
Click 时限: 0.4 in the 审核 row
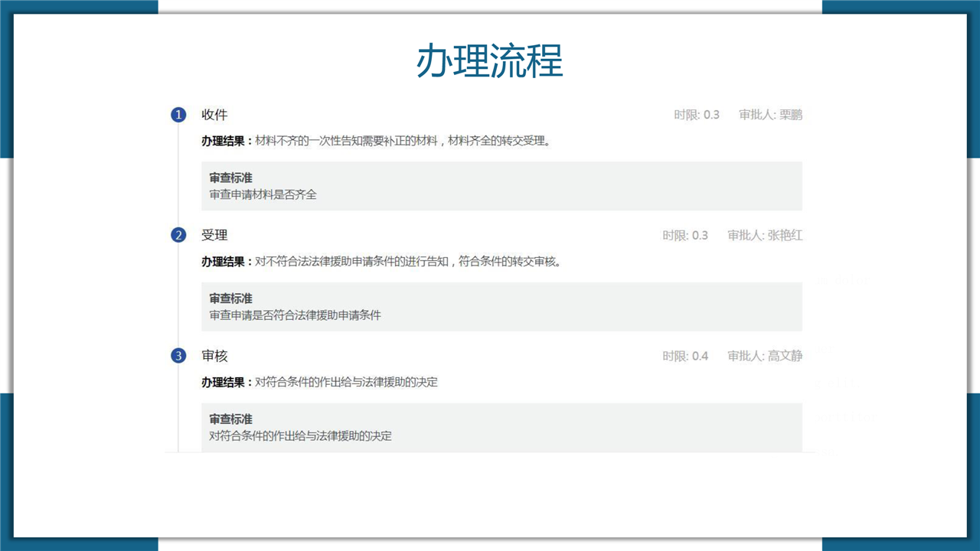[x=685, y=356]
